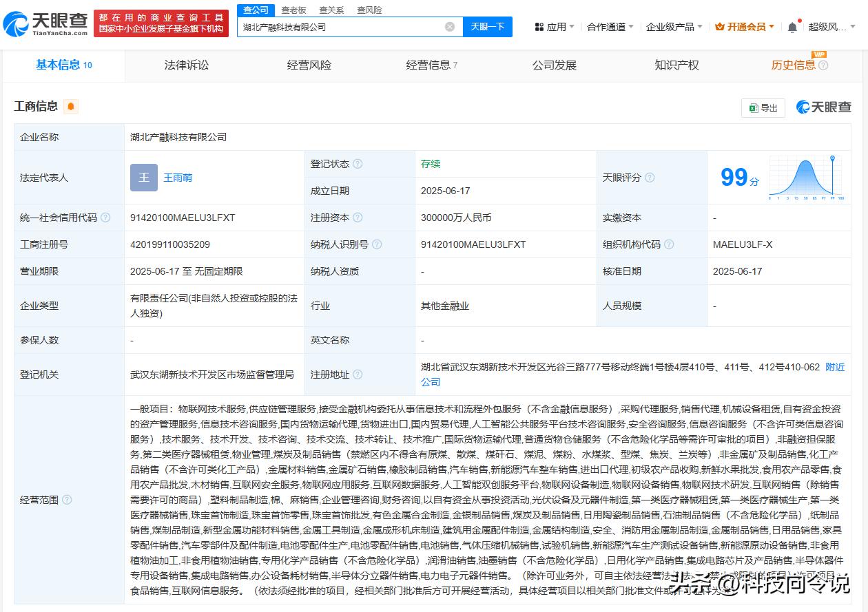Screen dimensions: 868x612
Task: Click the 有限责任公司 enterprise type value
Action: pos(214,306)
